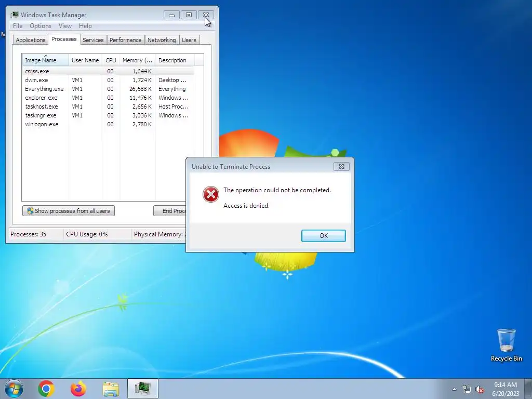Switch to the Networking tab
Viewport: 532px width, 399px height.
162,40
